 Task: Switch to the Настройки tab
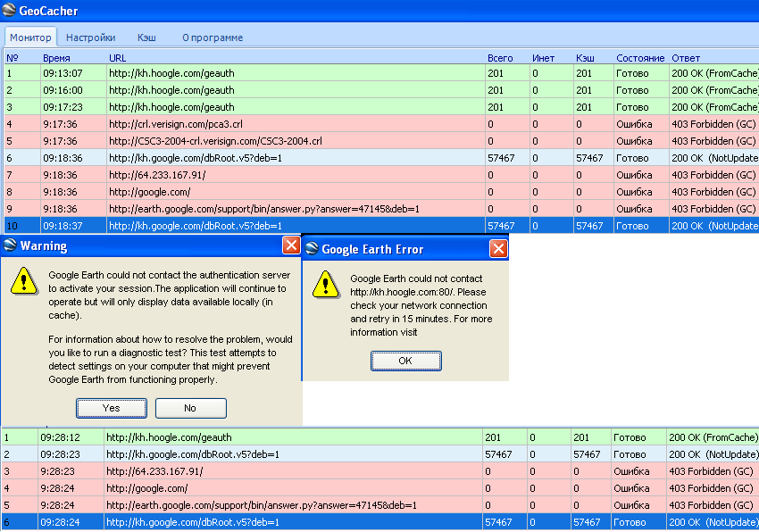pyautogui.click(x=90, y=37)
